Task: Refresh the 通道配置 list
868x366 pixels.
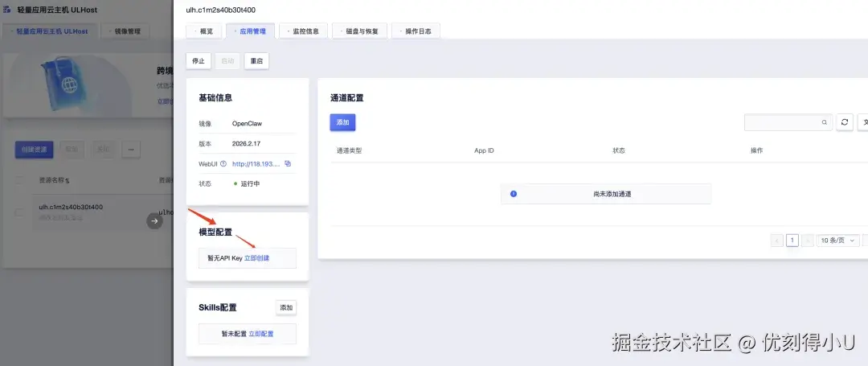Action: click(844, 122)
